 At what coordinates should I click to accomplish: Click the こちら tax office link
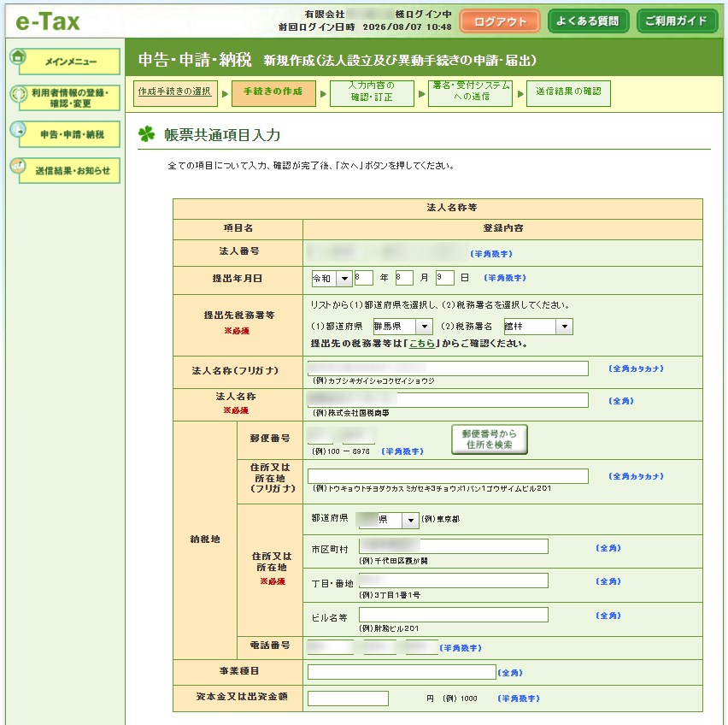[x=421, y=344]
